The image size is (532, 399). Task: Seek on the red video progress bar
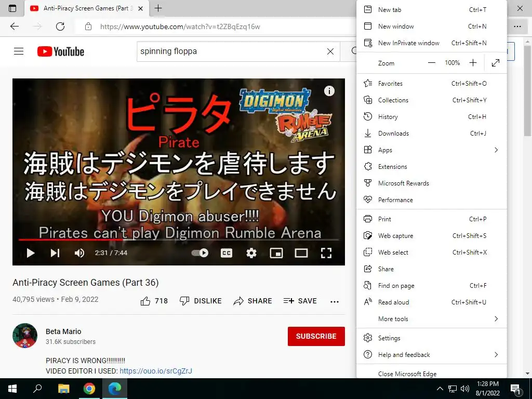[x=179, y=240]
